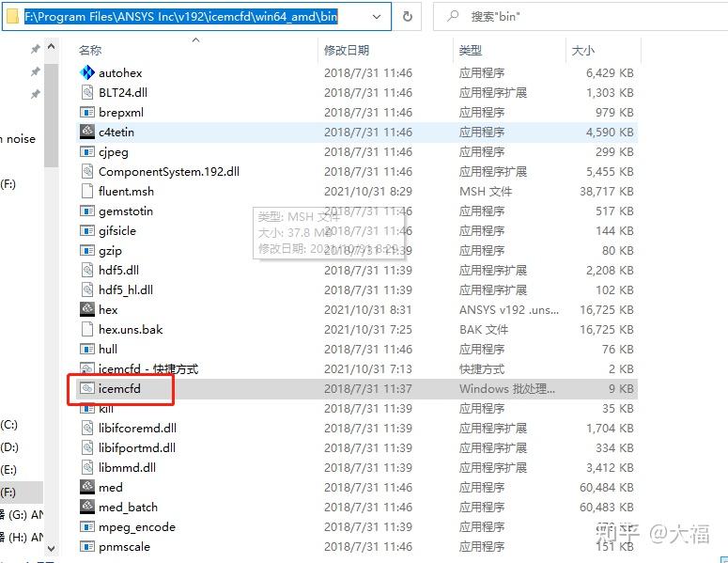This screenshot has width=728, height=563.
Task: Click the navigation pane scroll up arrow
Action: pos(52,46)
